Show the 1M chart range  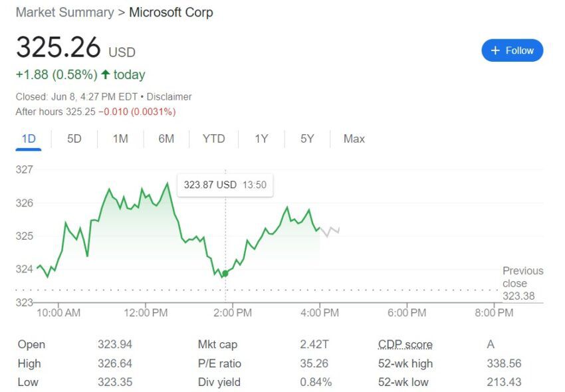pos(120,139)
